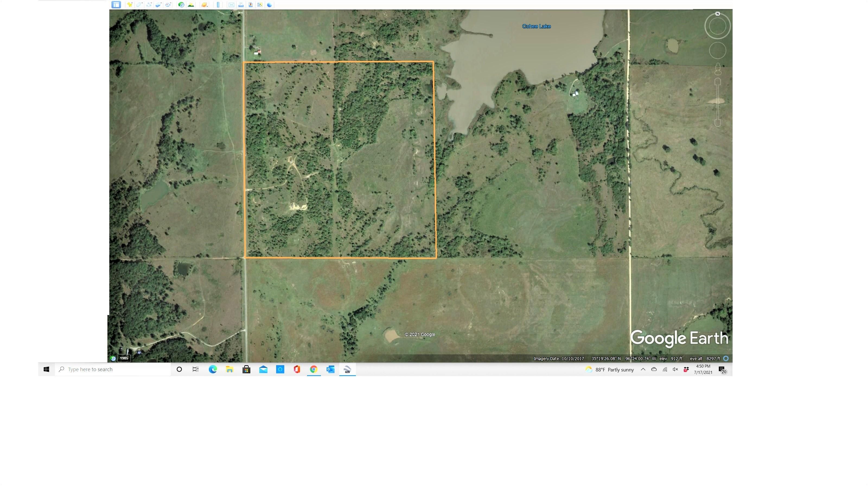
Task: Print the current map view
Action: tap(241, 5)
